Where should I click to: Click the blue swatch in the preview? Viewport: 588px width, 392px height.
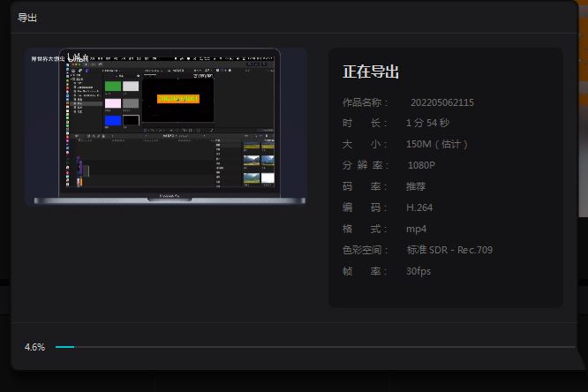coord(112,120)
